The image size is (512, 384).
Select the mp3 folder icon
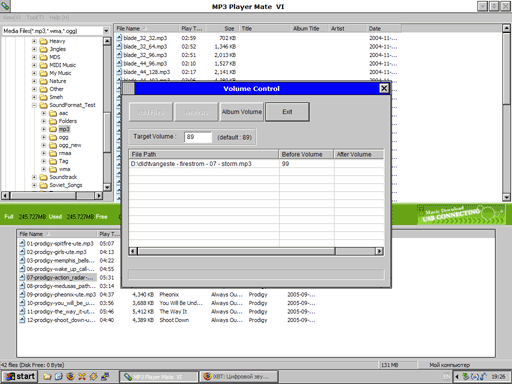(x=53, y=129)
